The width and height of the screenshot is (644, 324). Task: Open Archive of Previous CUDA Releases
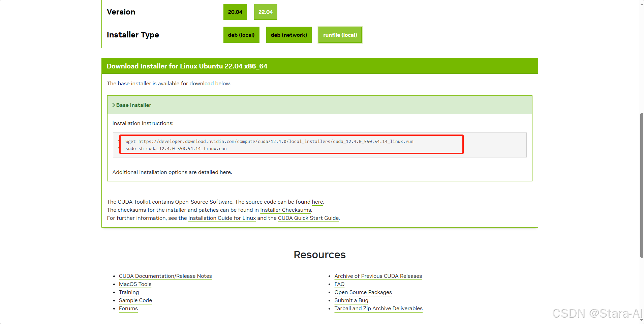coord(378,276)
